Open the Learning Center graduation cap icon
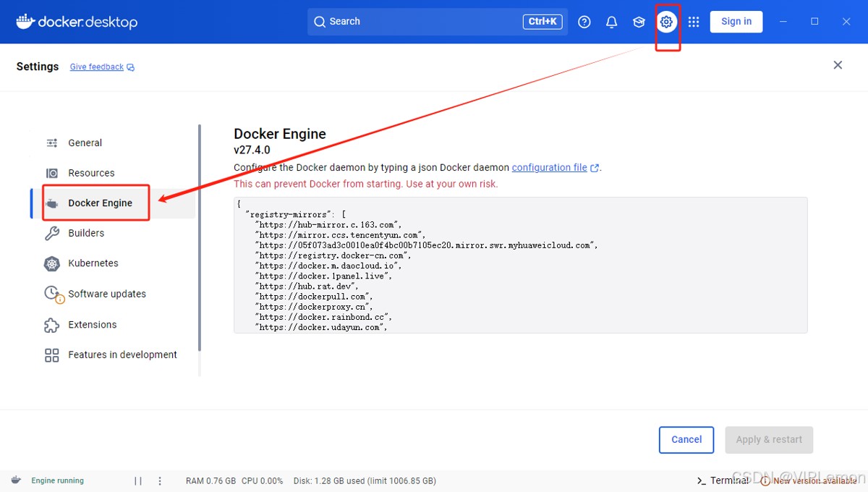The height and width of the screenshot is (492, 868). click(639, 22)
